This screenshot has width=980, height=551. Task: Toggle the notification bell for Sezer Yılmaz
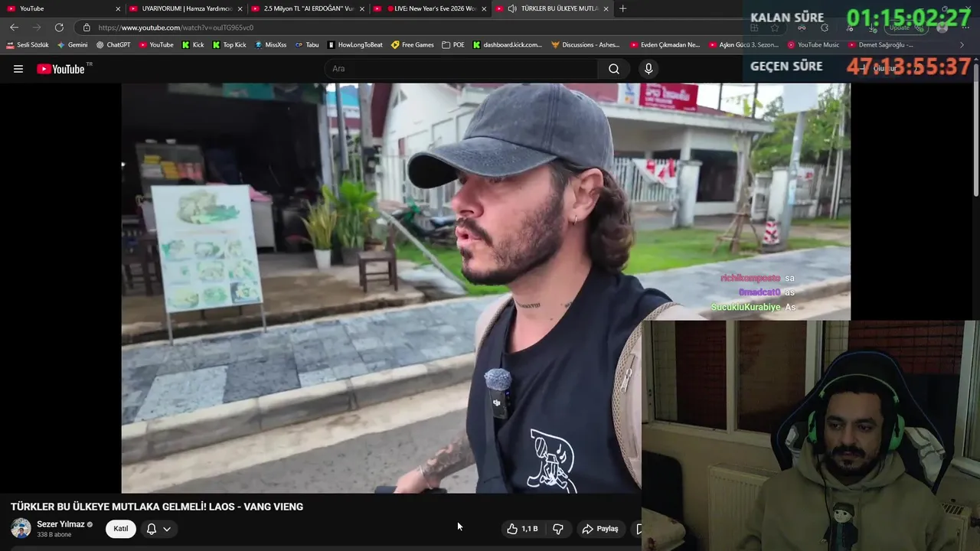[152, 529]
